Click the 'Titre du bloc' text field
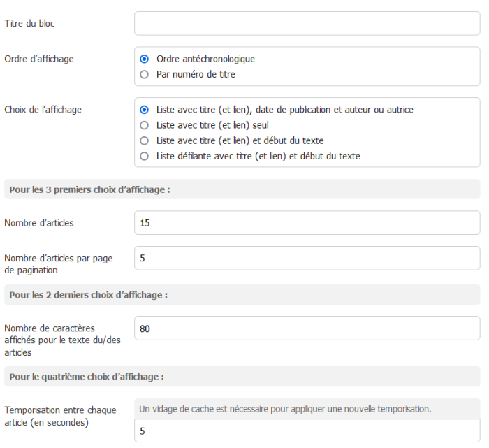 (x=307, y=23)
